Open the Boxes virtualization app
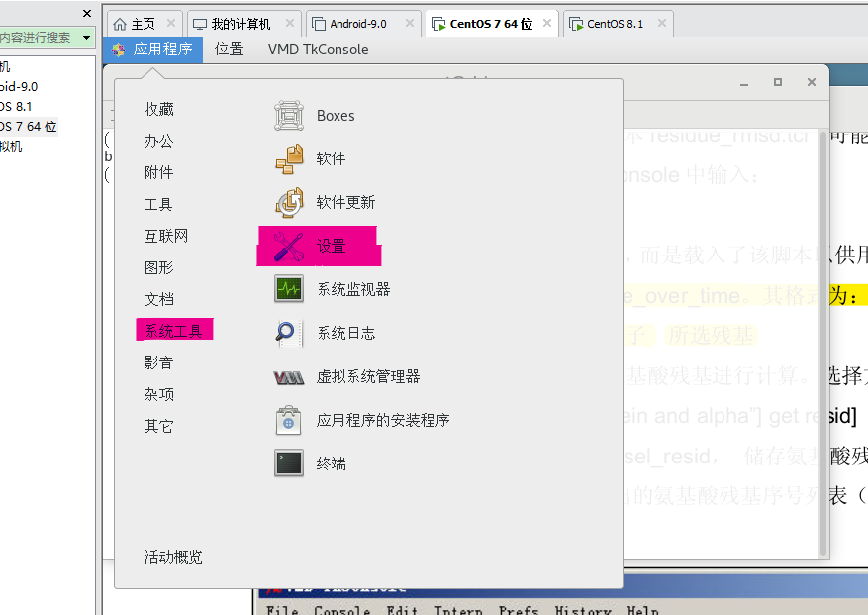The width and height of the screenshot is (868, 615). [x=335, y=115]
